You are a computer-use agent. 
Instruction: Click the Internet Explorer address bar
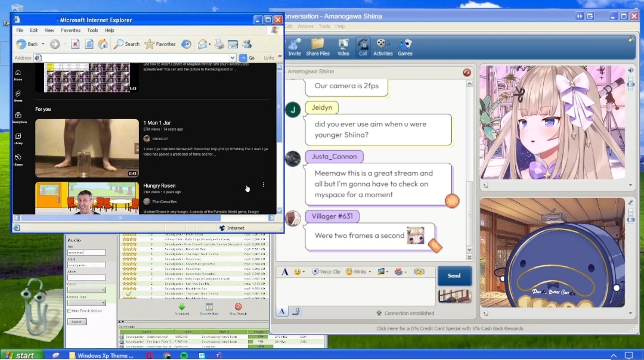(135, 58)
